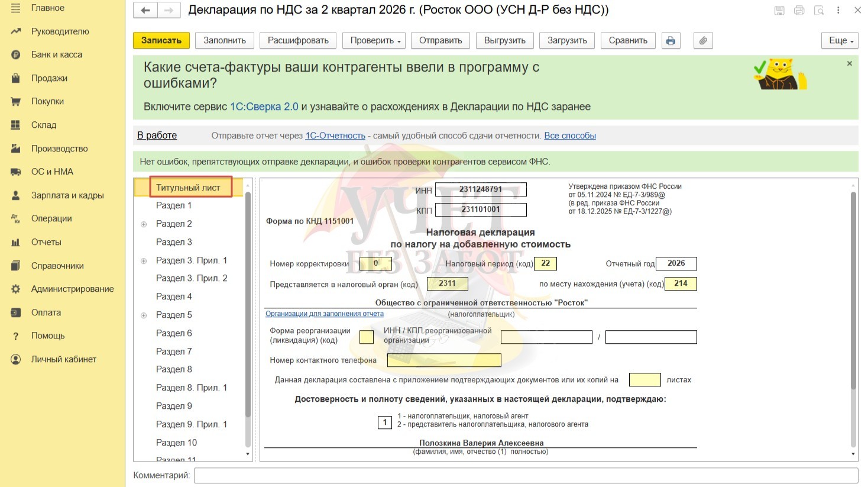Close the green 1С:Сверка banner
The image size is (868, 487).
849,63
